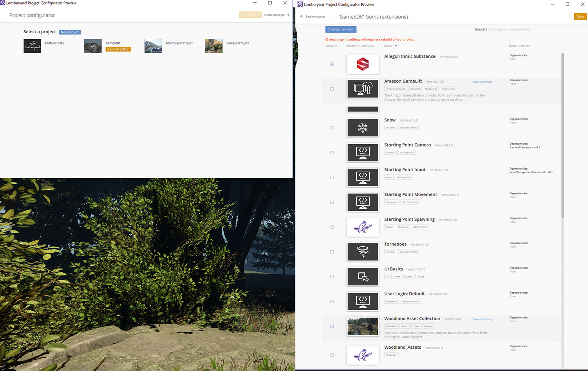
Task: Click the Save button
Action: point(580,16)
